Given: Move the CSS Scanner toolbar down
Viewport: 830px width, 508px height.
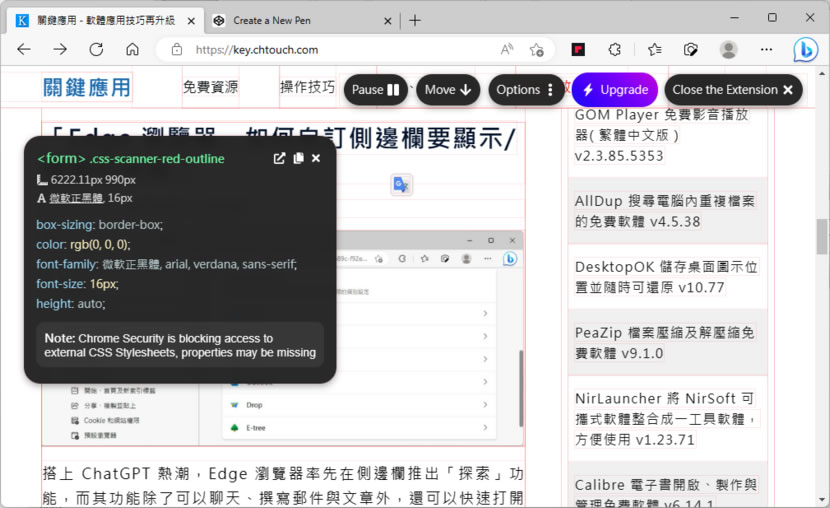Looking at the screenshot, I should (448, 90).
